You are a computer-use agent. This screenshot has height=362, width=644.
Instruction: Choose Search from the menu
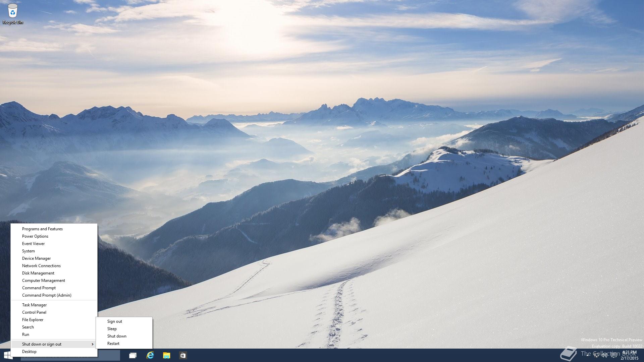coord(54,327)
